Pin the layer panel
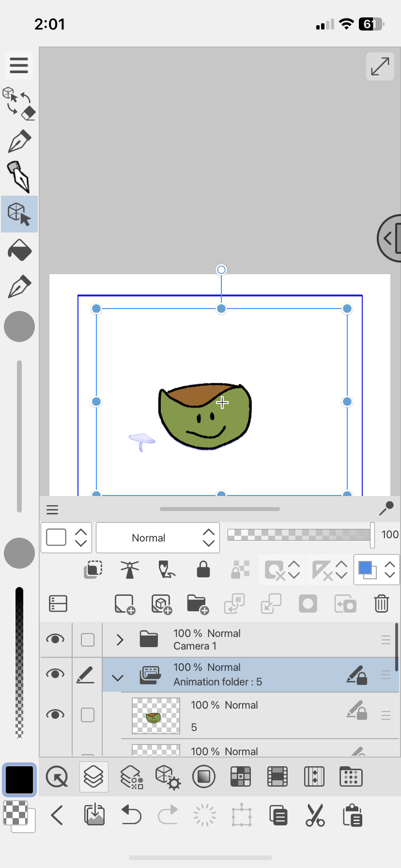This screenshot has width=401, height=868. point(386,509)
